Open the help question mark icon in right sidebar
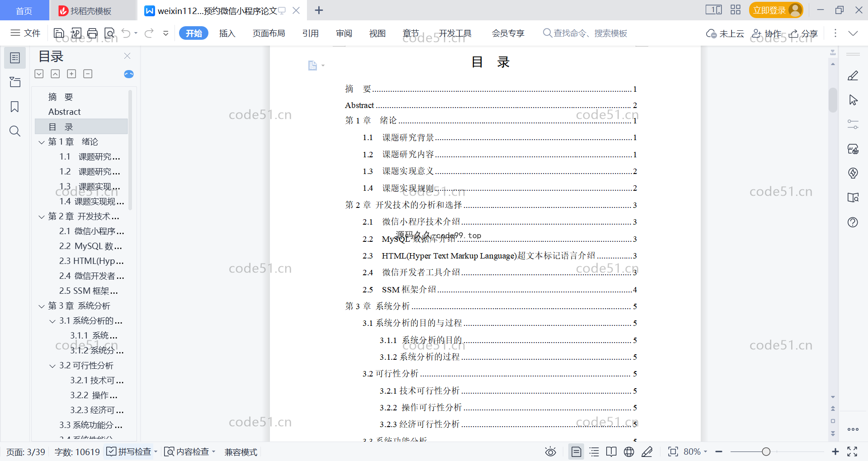868x461 pixels. tap(853, 222)
